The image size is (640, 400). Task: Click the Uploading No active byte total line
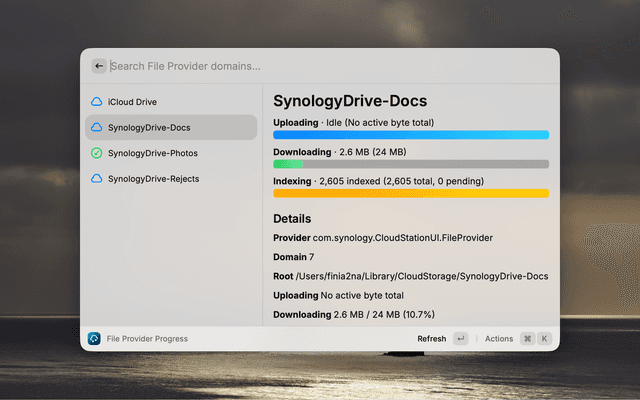[338, 296]
